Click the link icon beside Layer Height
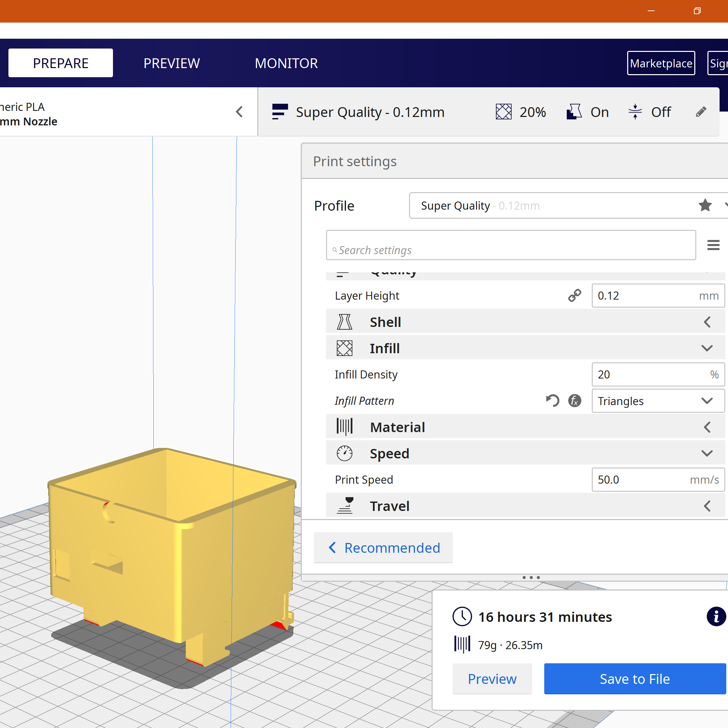Screen dimensions: 728x728 point(575,296)
